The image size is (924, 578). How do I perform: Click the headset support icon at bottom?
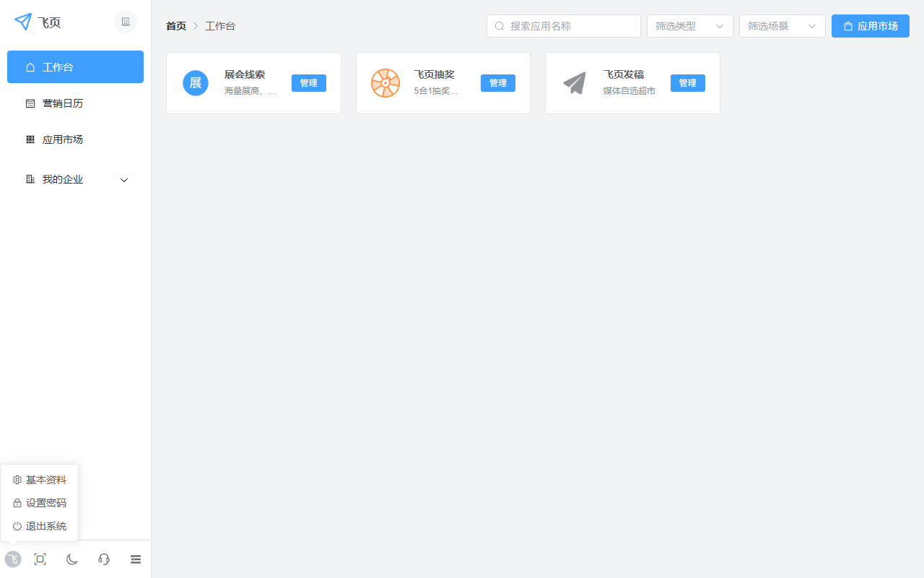pyautogui.click(x=103, y=558)
